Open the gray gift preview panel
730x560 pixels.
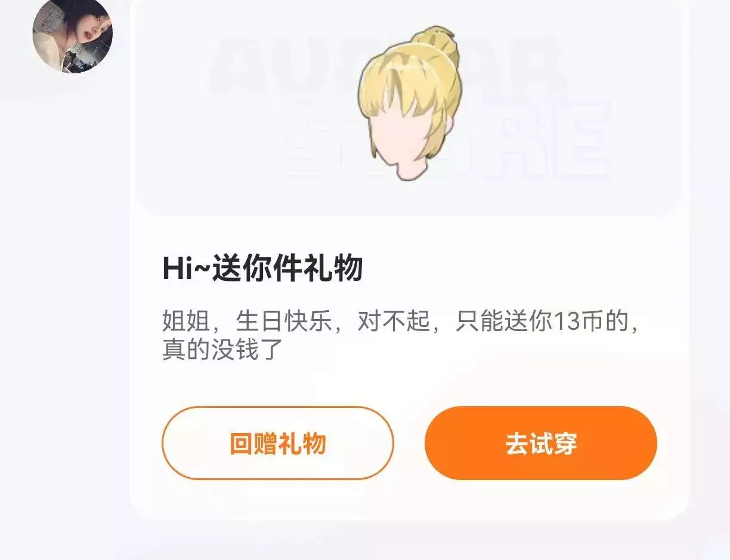pos(409,107)
